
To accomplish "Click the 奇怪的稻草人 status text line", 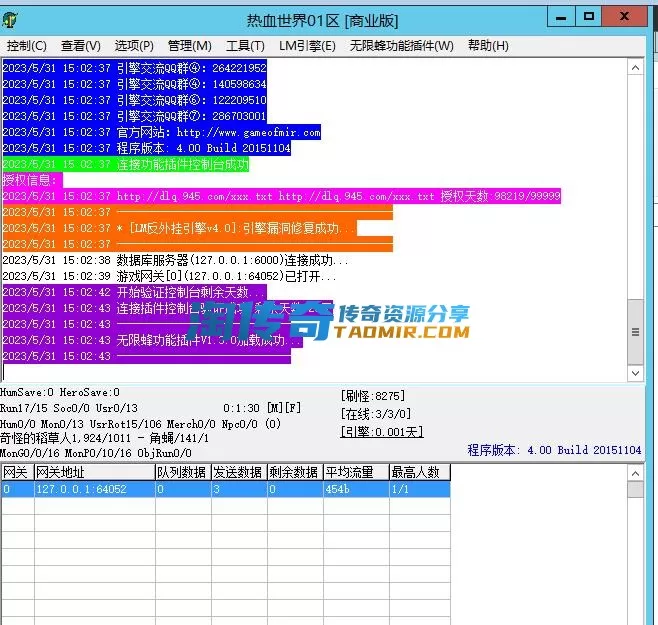I will click(x=104, y=438).
